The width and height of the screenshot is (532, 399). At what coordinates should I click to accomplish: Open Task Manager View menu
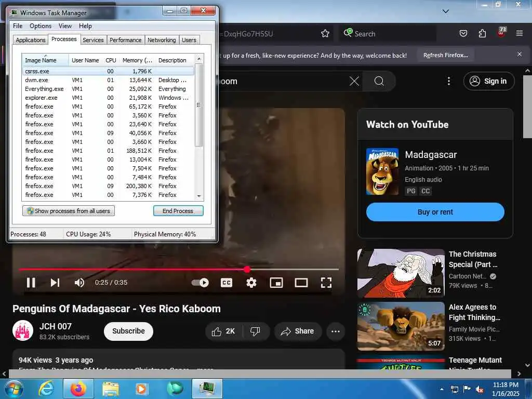65,26
